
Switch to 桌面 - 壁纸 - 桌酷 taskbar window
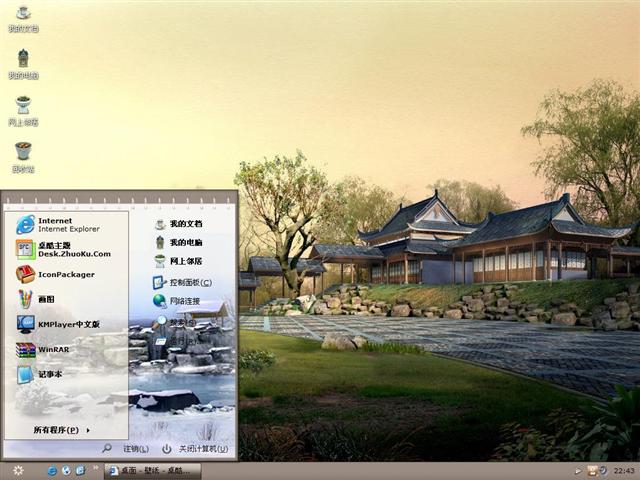(153, 471)
